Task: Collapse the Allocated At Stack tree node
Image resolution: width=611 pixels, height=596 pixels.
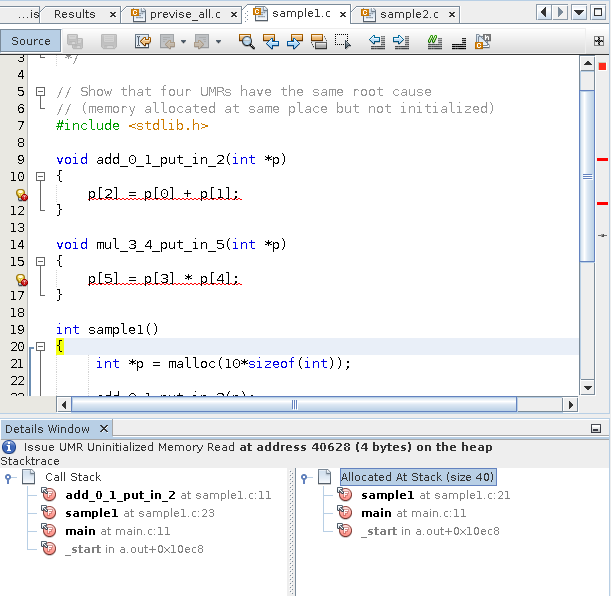Action: pyautogui.click(x=305, y=478)
